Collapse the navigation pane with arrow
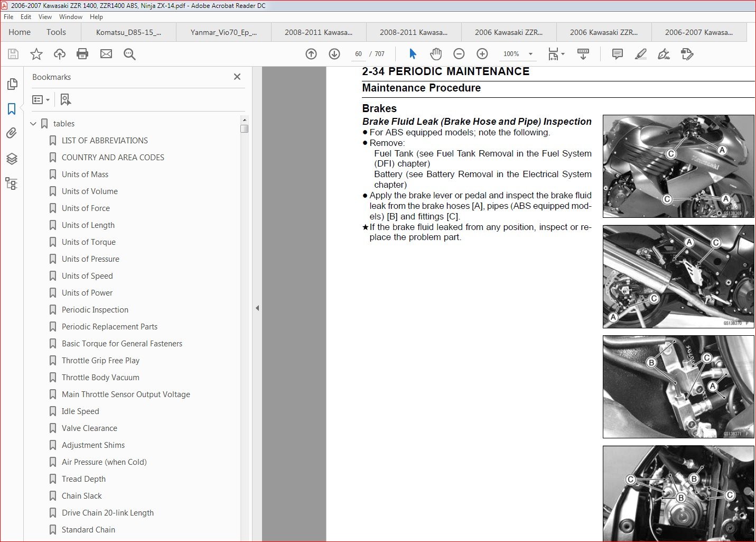Image resolution: width=756 pixels, height=542 pixels. click(x=257, y=308)
